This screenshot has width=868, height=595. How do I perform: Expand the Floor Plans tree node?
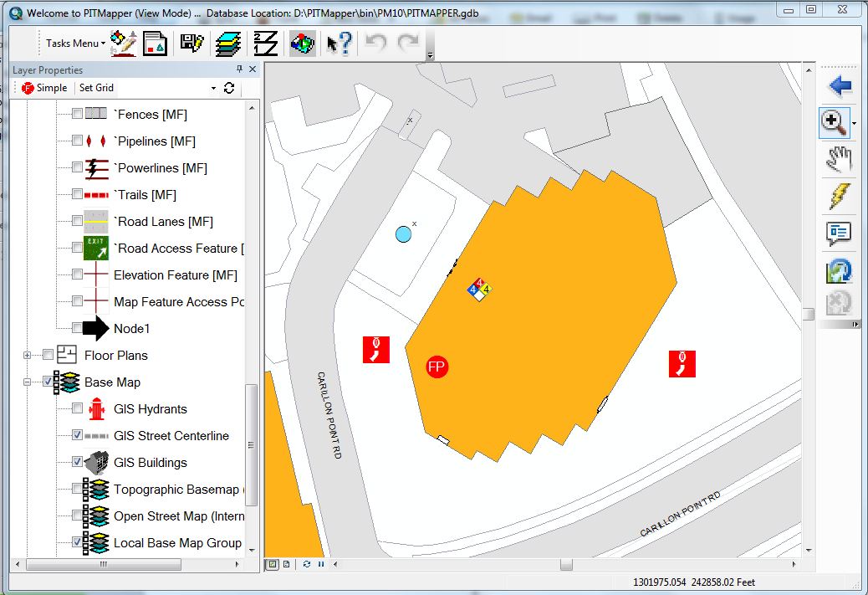pyautogui.click(x=28, y=354)
